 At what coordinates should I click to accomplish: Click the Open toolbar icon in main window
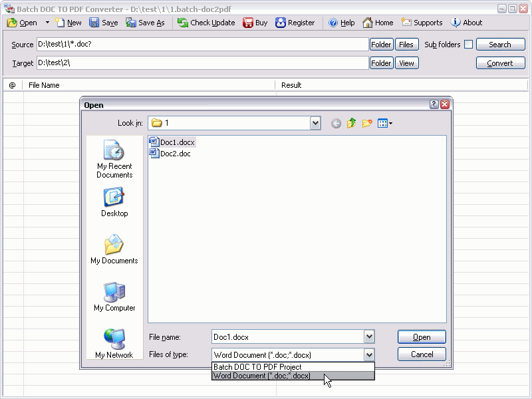pyautogui.click(x=12, y=23)
